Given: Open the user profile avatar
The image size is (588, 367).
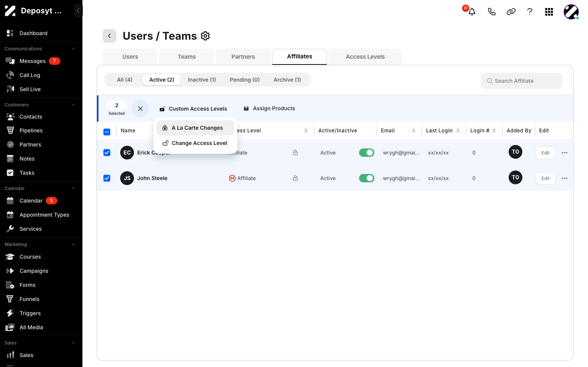Looking at the screenshot, I should pyautogui.click(x=571, y=12).
